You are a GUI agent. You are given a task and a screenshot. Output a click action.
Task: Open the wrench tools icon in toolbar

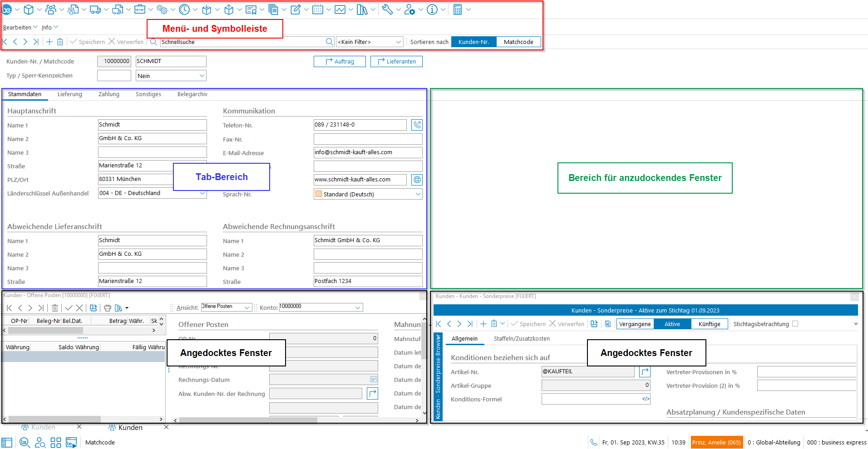387,10
